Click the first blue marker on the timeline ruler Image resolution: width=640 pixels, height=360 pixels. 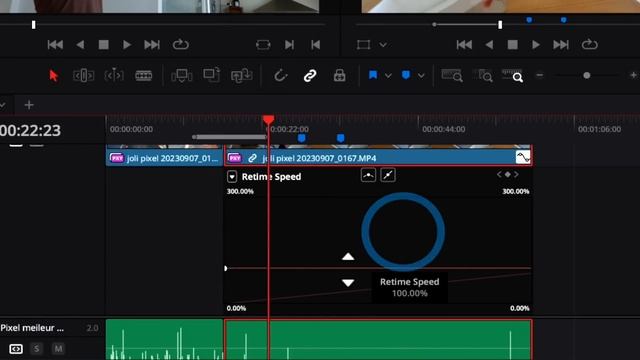(302, 138)
